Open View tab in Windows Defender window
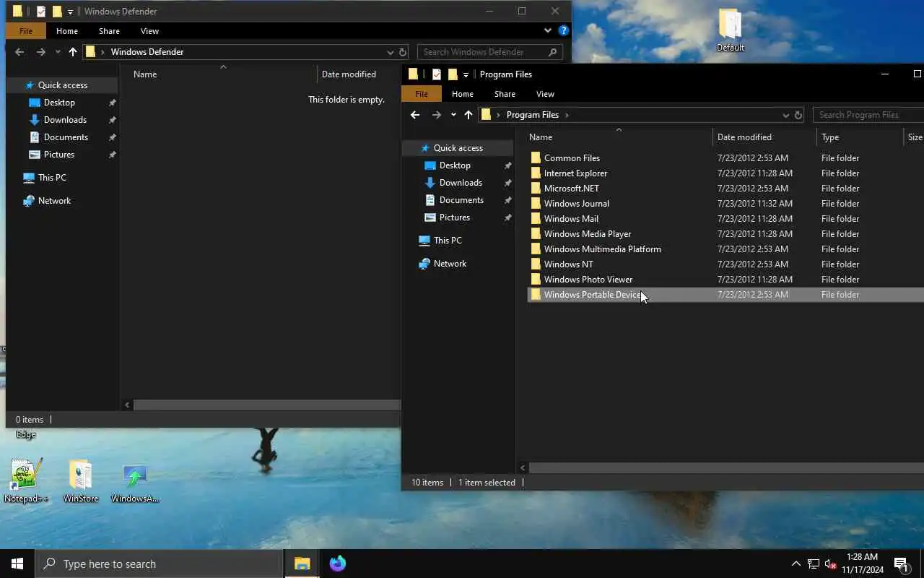924x578 pixels. click(x=149, y=31)
